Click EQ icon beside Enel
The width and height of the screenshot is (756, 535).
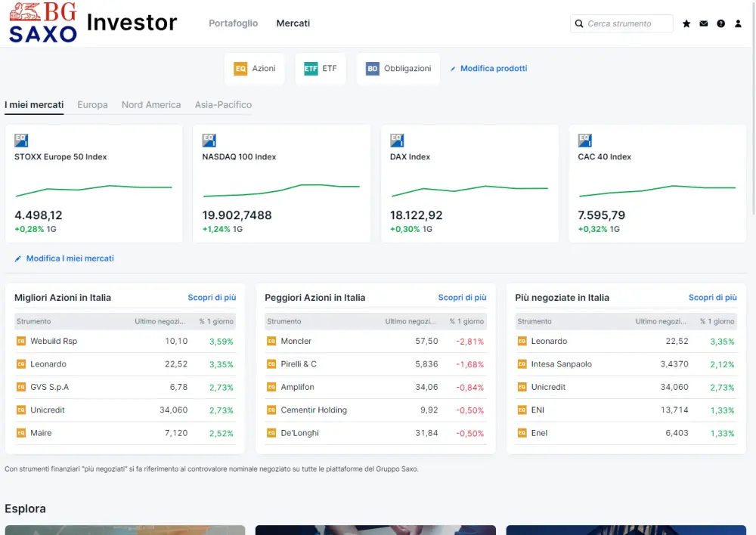click(522, 433)
